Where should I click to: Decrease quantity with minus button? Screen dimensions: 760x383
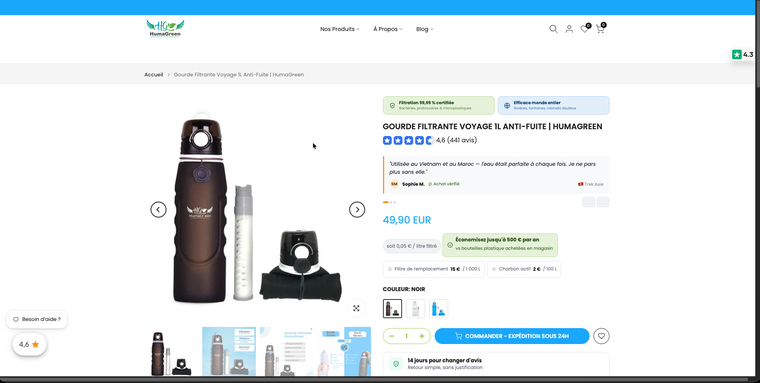click(x=392, y=336)
